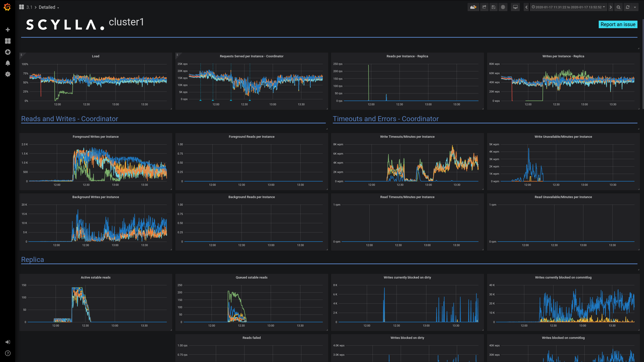This screenshot has height=362, width=644.
Task: Open the Writes per Instance - Replica panel menu
Action: pos(563,56)
